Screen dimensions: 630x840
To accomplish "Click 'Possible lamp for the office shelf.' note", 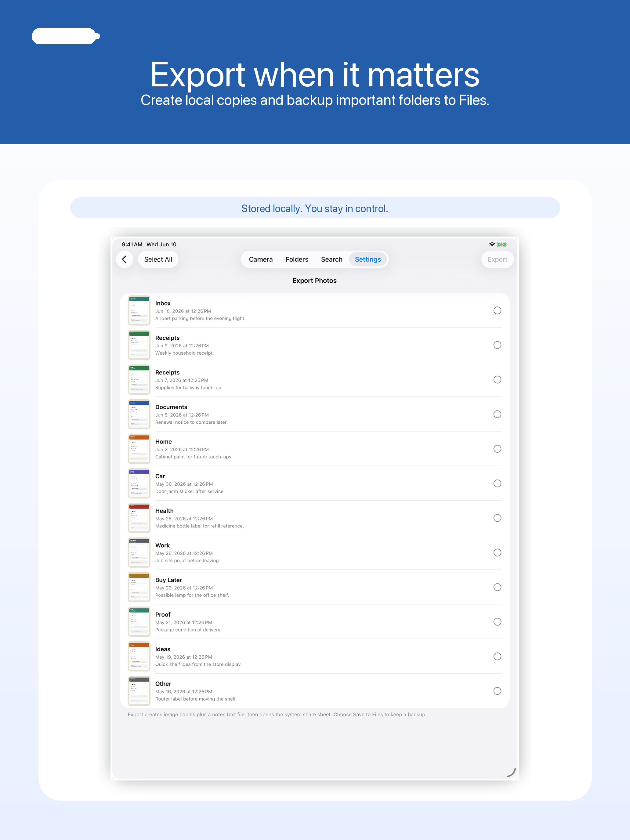I will tap(192, 595).
